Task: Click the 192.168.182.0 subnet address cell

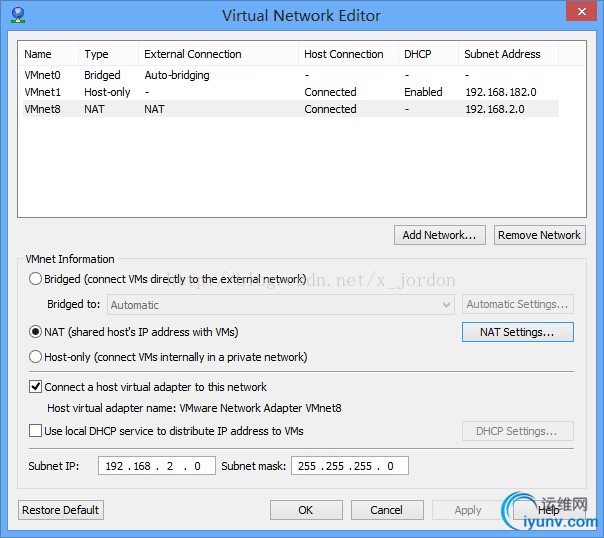Action: tap(501, 92)
